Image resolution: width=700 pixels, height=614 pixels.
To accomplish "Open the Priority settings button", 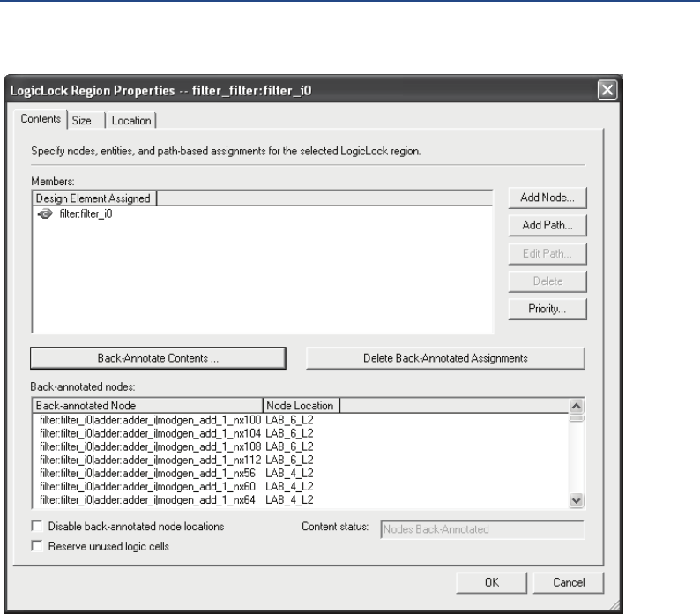I will (547, 309).
